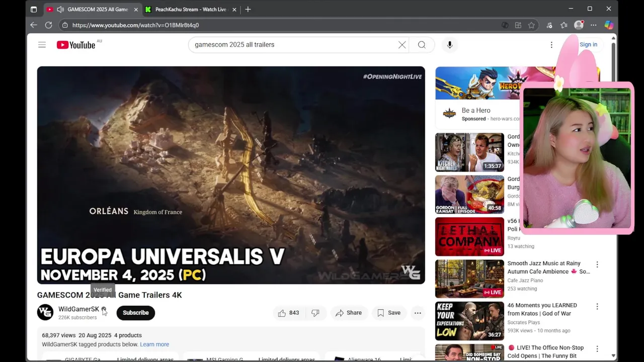Click 'Cafe Jazz Piano' channel name
The height and width of the screenshot is (362, 644).
(x=525, y=281)
